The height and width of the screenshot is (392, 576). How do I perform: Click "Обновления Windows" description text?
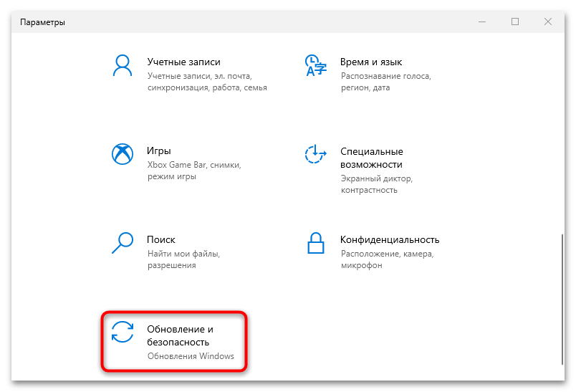[x=191, y=356]
